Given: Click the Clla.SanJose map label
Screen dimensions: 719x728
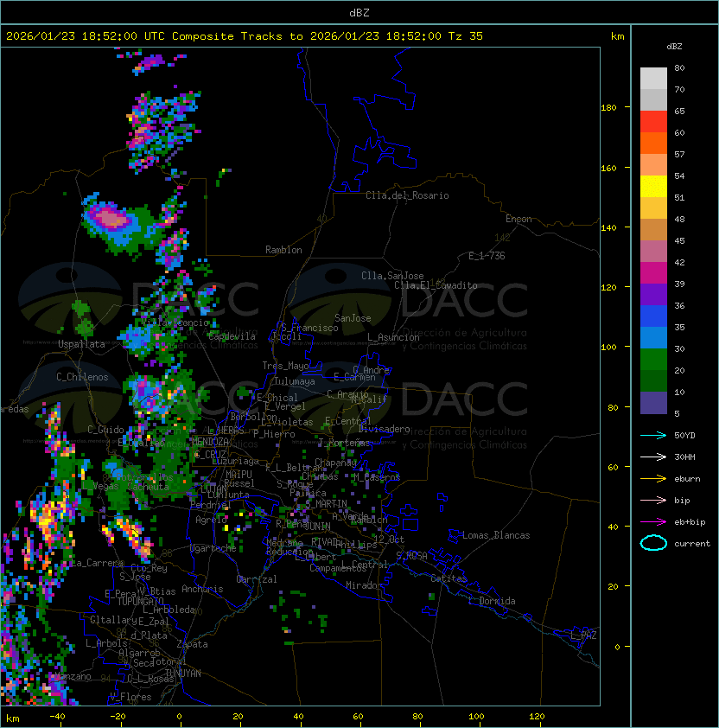Looking at the screenshot, I should click(392, 276).
